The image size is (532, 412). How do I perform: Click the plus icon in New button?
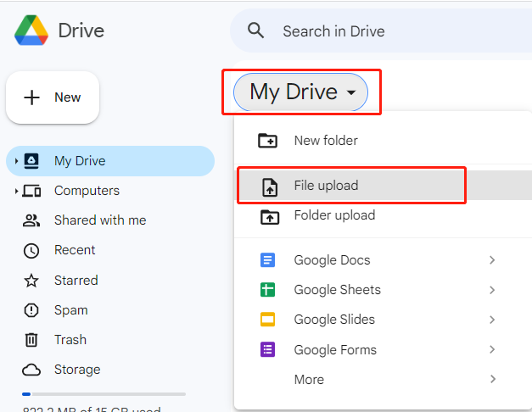[32, 97]
